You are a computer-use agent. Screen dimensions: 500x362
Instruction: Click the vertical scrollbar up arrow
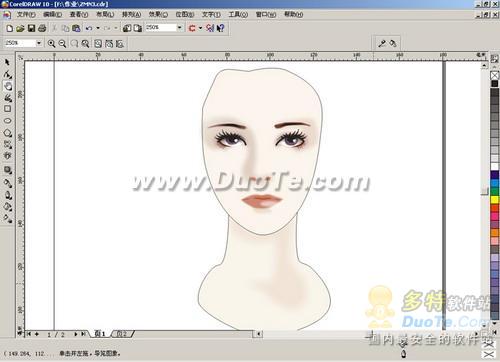click(x=484, y=66)
